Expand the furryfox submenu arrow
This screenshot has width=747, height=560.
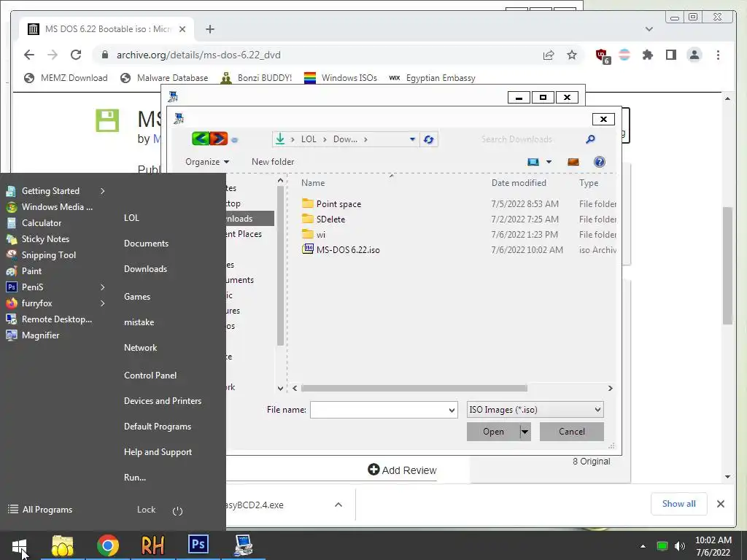(102, 303)
